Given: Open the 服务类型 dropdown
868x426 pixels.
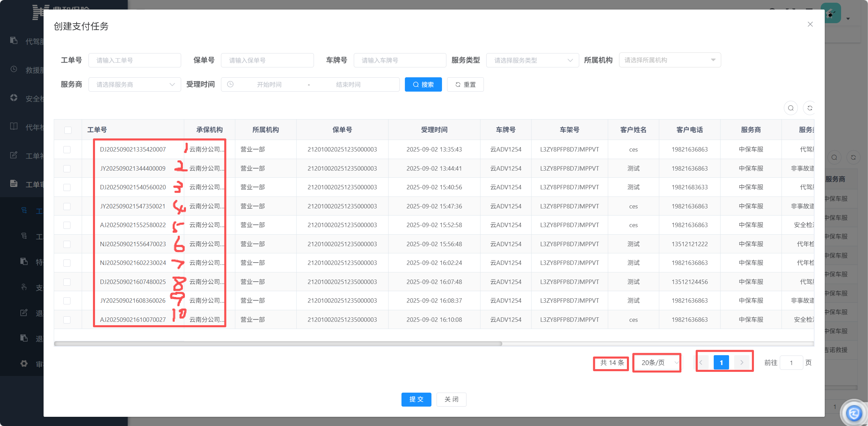Looking at the screenshot, I should coord(532,60).
